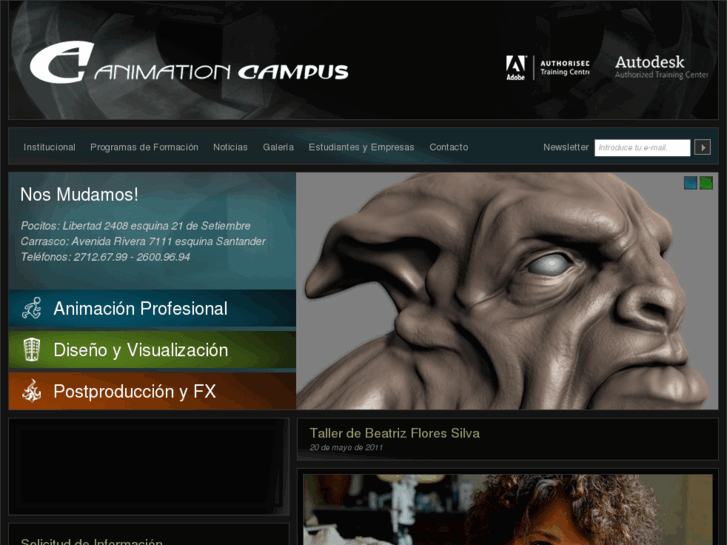
Task: Select the blue slideshow square
Action: [x=690, y=183]
